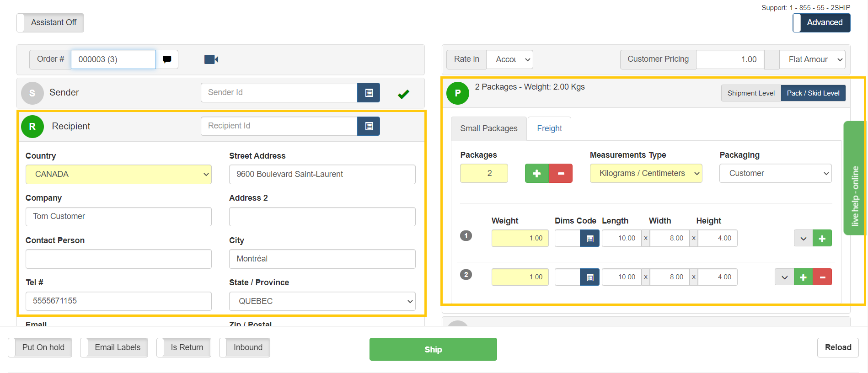This screenshot has height=373, width=868.
Task: Decrease package count with red minus
Action: coord(561,173)
